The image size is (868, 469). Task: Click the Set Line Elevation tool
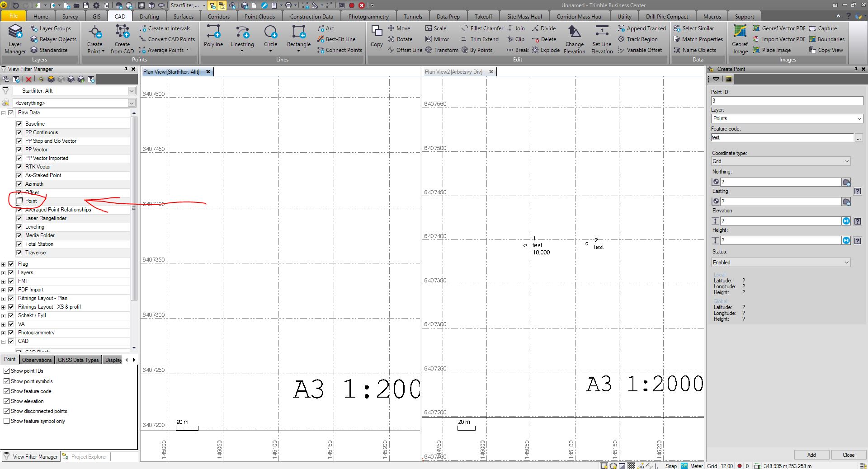[x=602, y=39]
